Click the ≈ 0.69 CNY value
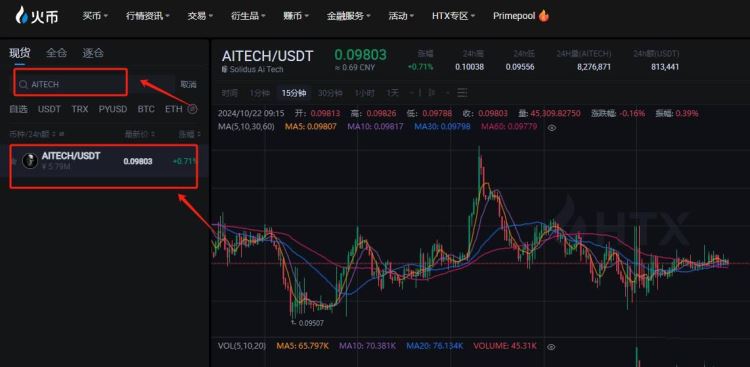 (x=354, y=67)
